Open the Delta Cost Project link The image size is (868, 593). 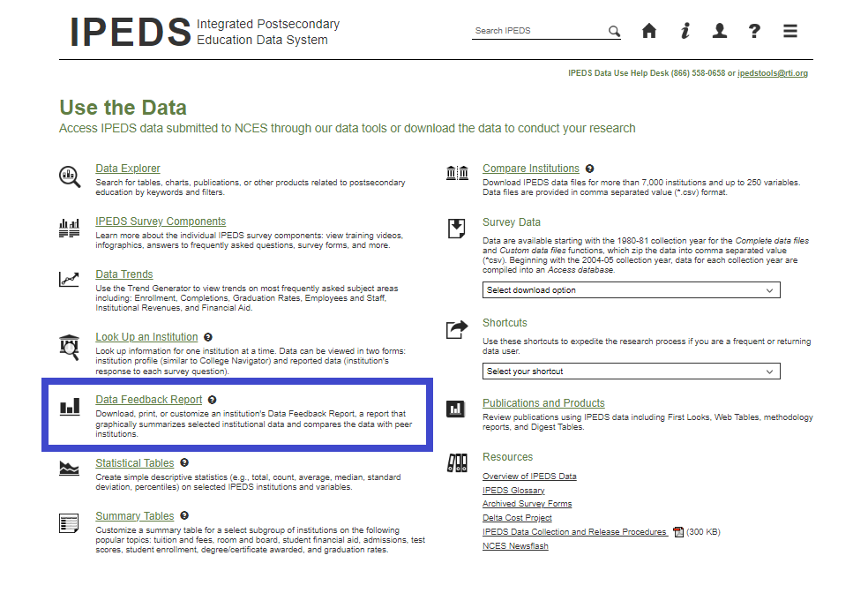pos(517,518)
